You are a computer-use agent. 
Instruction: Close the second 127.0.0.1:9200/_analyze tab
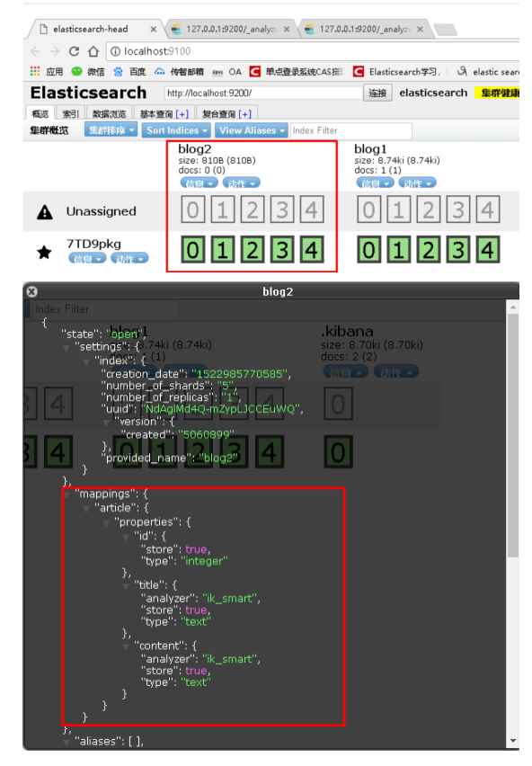(x=420, y=30)
